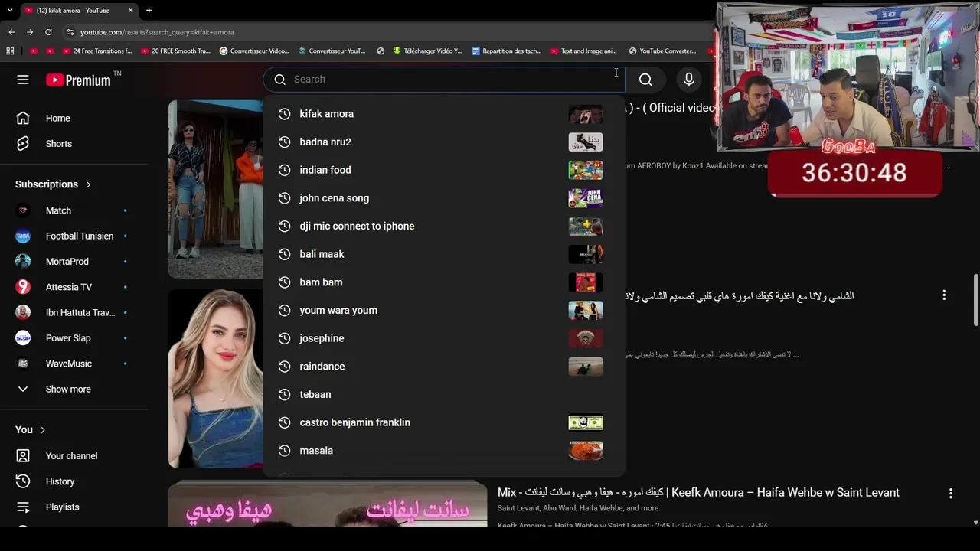Open Repartition des tach... bookmark
Screen dimensions: 980x551
506,51
